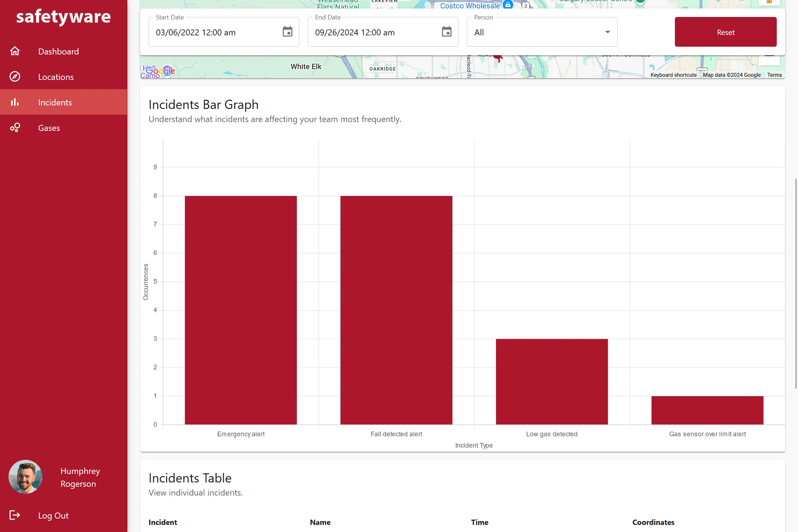Open the Dashboard home icon

15,51
